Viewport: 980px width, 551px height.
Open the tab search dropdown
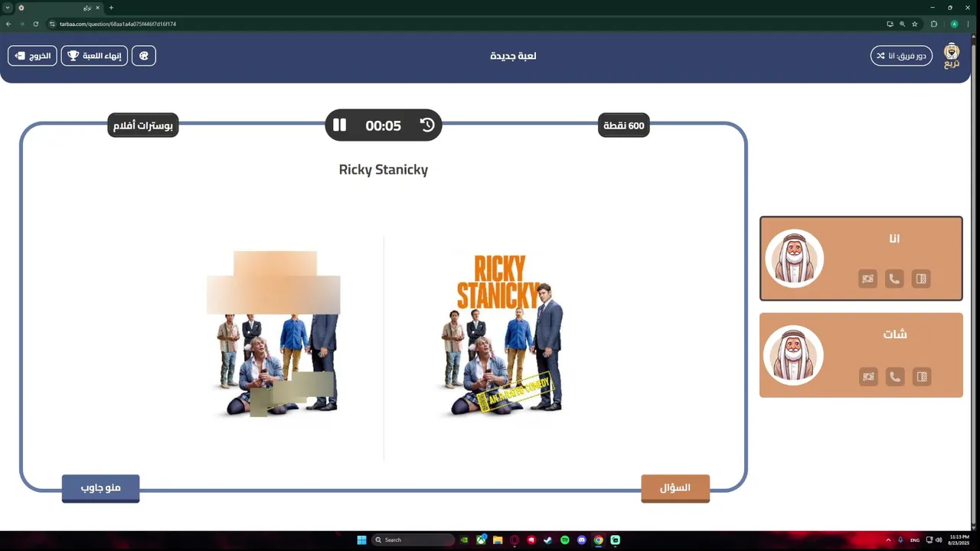[x=8, y=8]
